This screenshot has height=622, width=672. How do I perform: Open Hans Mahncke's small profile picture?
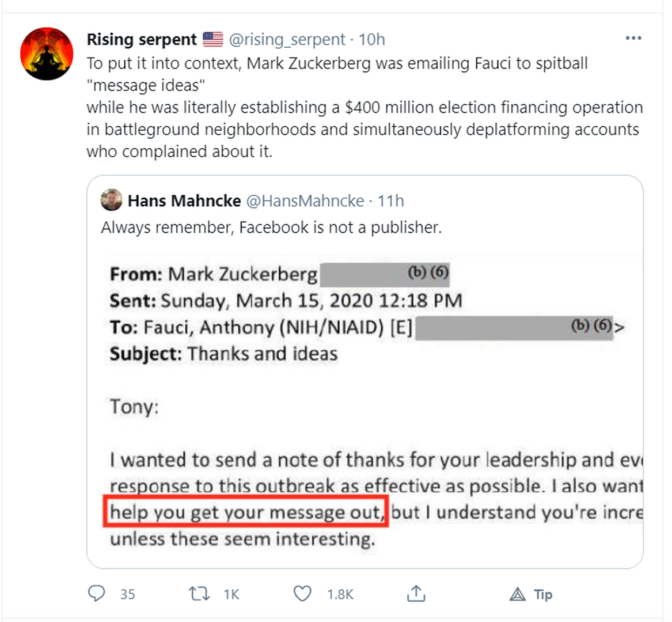111,200
